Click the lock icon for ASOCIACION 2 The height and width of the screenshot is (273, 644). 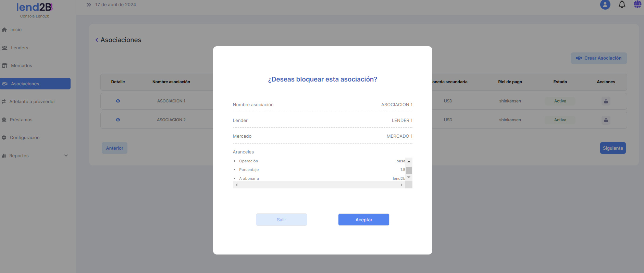[x=606, y=120]
